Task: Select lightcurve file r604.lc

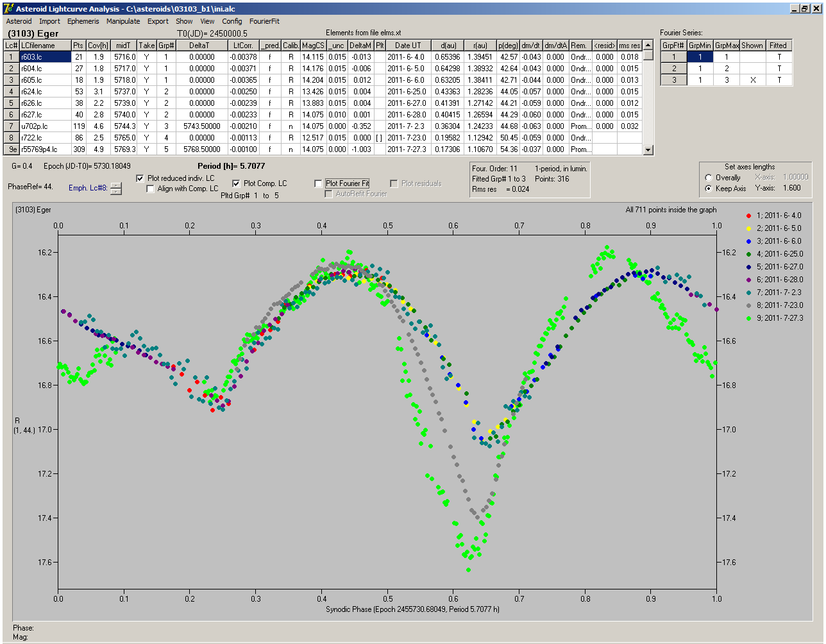Action: (45, 69)
